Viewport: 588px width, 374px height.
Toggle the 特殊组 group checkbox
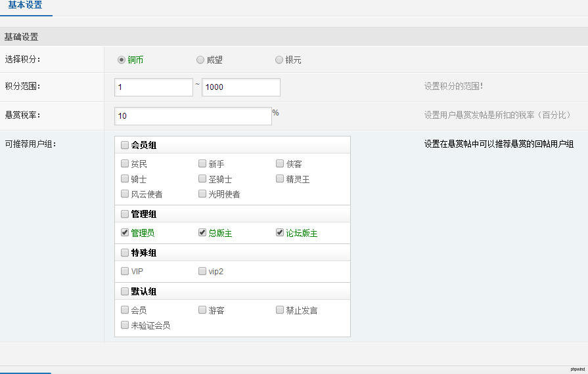click(125, 253)
